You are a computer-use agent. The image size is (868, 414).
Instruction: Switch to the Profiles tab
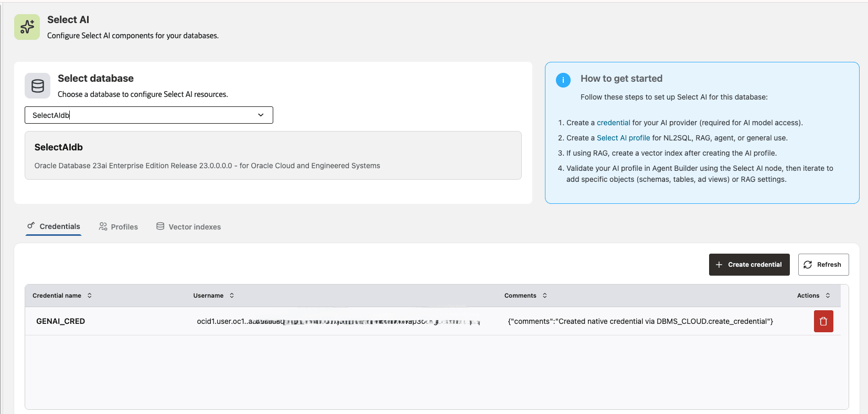119,227
